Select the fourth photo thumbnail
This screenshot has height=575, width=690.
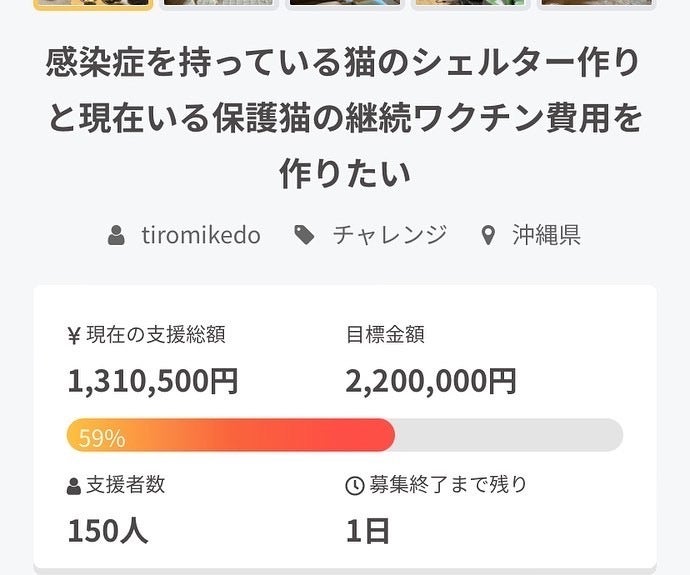tap(471, 4)
